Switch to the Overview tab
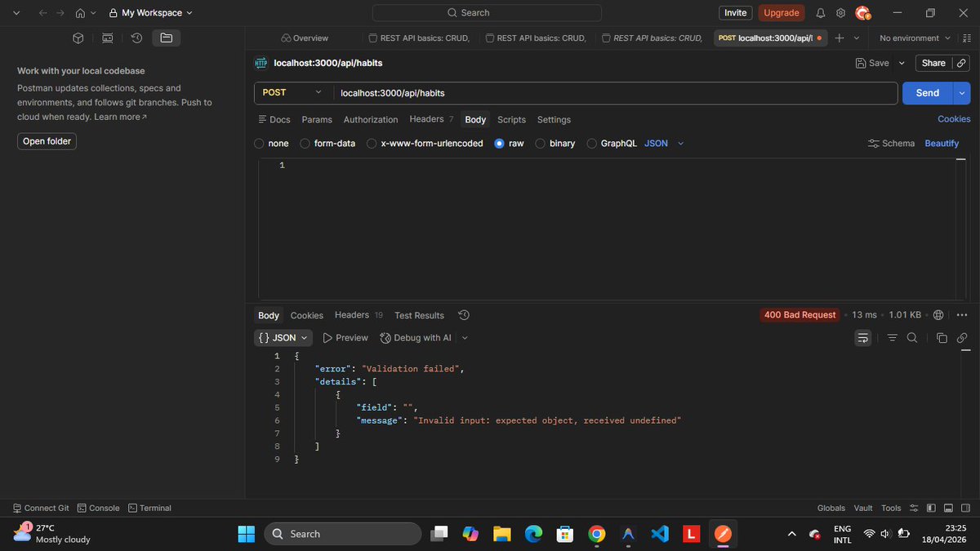The height and width of the screenshot is (551, 980). (x=305, y=38)
